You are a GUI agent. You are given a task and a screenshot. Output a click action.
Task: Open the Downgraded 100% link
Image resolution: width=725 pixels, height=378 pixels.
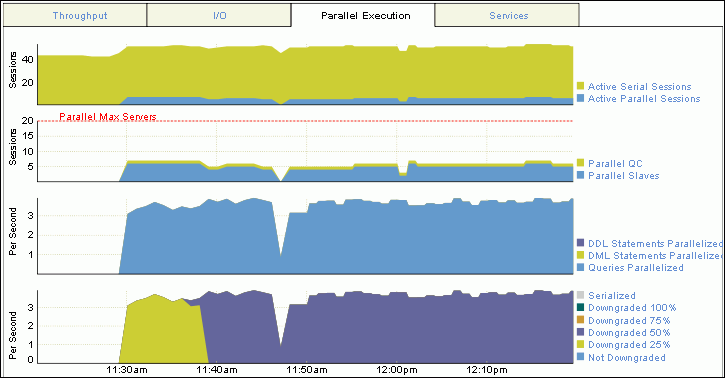(x=632, y=308)
